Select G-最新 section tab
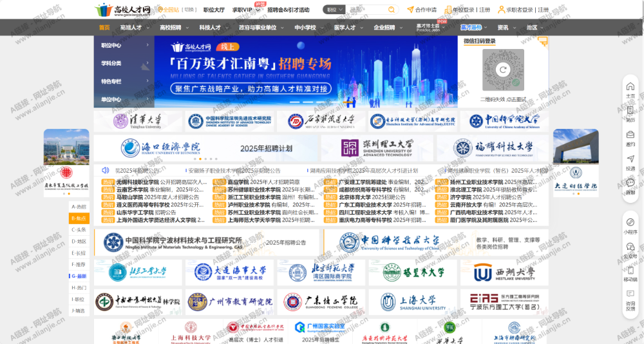 [79, 276]
